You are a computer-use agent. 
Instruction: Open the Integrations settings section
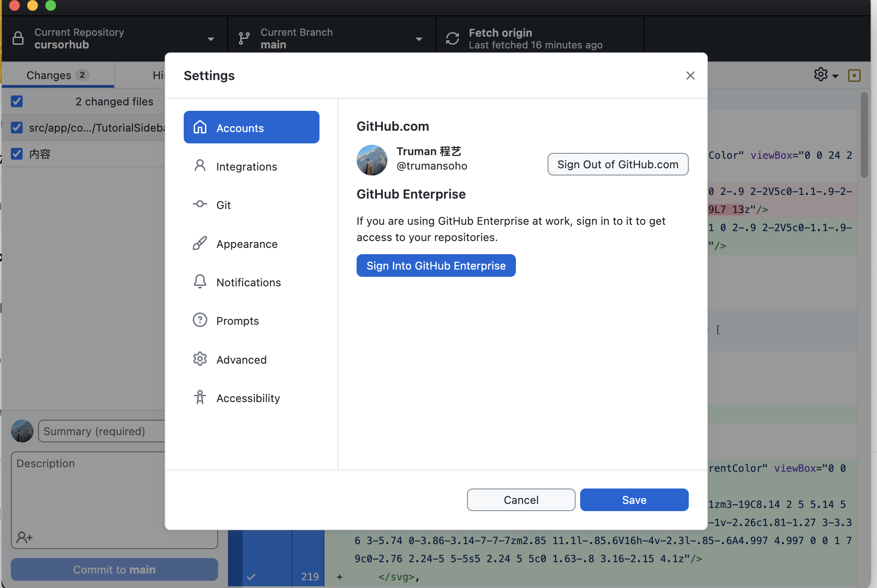(251, 166)
